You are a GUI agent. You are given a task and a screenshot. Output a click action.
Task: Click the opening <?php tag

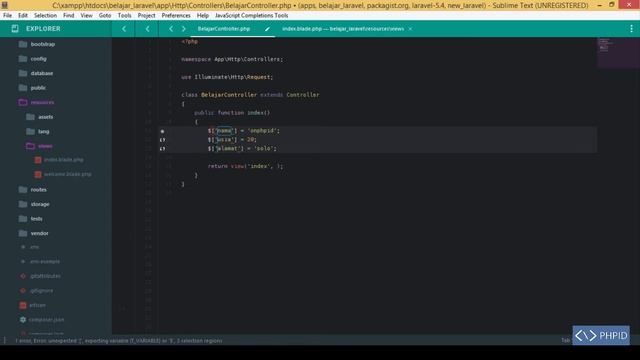(x=190, y=42)
